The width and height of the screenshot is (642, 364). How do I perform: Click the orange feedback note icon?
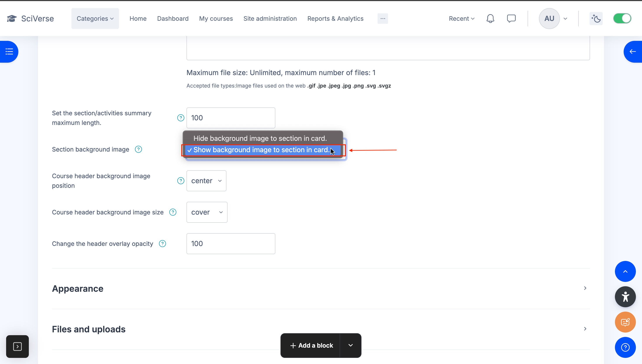click(625, 322)
